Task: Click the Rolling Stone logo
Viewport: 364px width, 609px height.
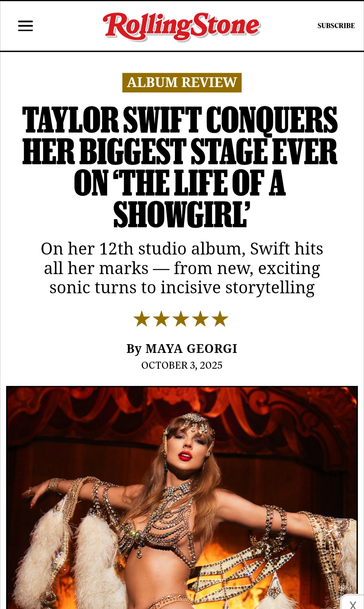Action: pyautogui.click(x=182, y=26)
